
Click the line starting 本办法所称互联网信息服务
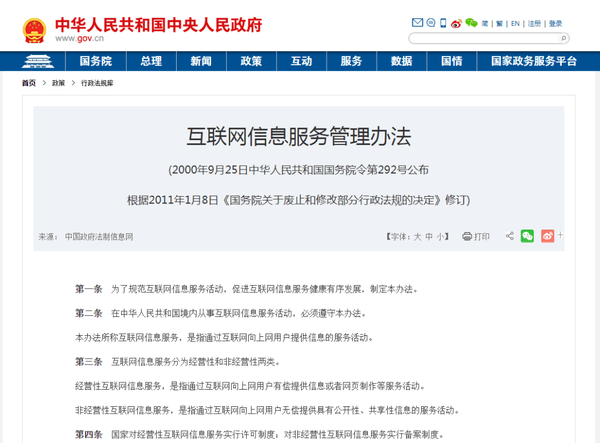click(224, 337)
